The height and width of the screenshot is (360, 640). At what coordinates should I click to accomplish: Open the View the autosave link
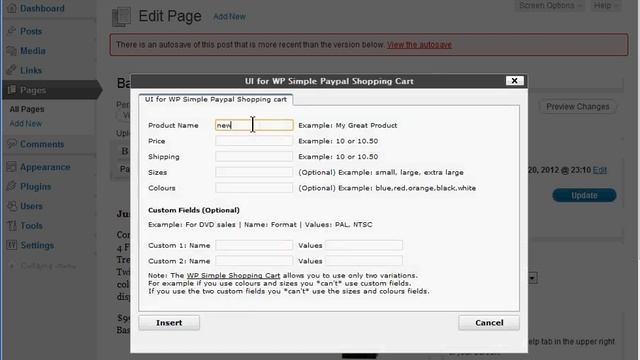pos(419,45)
